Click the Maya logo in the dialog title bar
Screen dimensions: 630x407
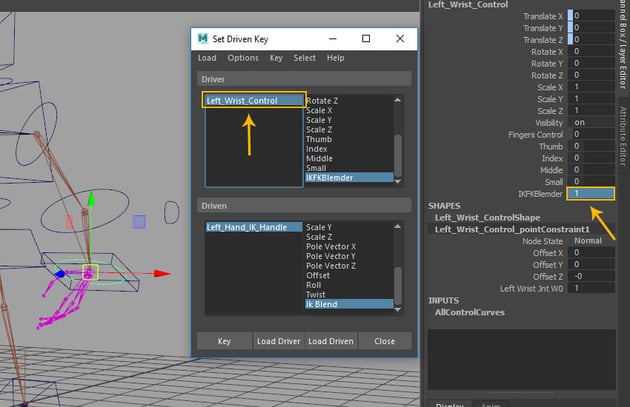pyautogui.click(x=201, y=38)
